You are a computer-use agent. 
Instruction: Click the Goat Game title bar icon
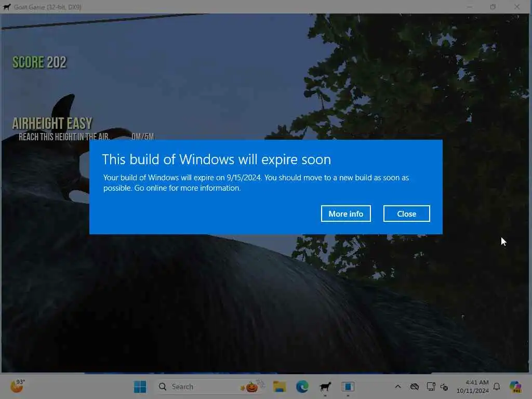point(7,7)
